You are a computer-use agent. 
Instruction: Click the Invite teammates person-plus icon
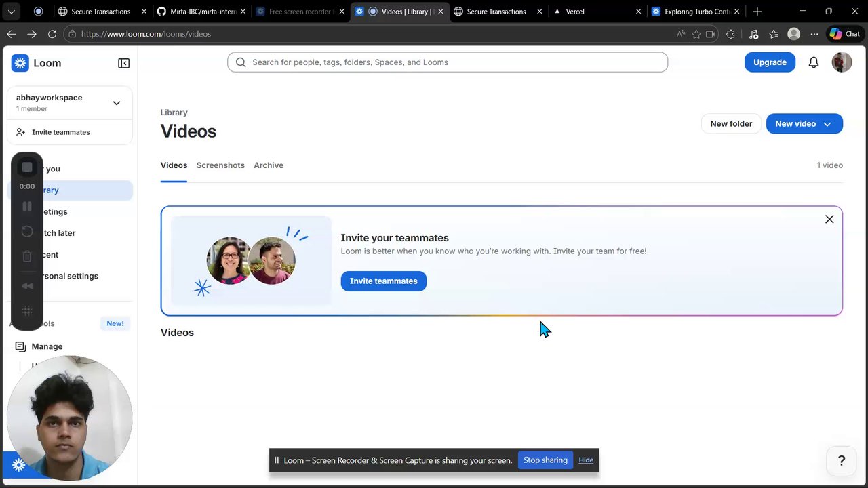pos(21,132)
